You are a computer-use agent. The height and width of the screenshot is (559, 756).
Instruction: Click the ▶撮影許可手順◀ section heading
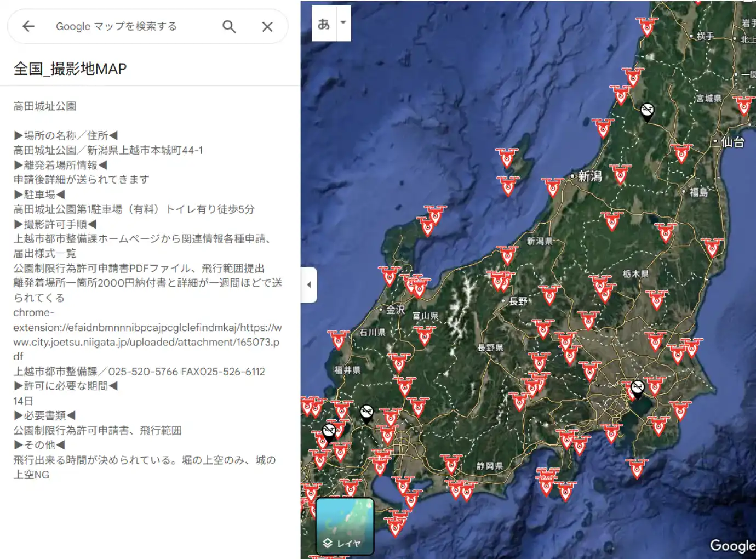pyautogui.click(x=55, y=224)
